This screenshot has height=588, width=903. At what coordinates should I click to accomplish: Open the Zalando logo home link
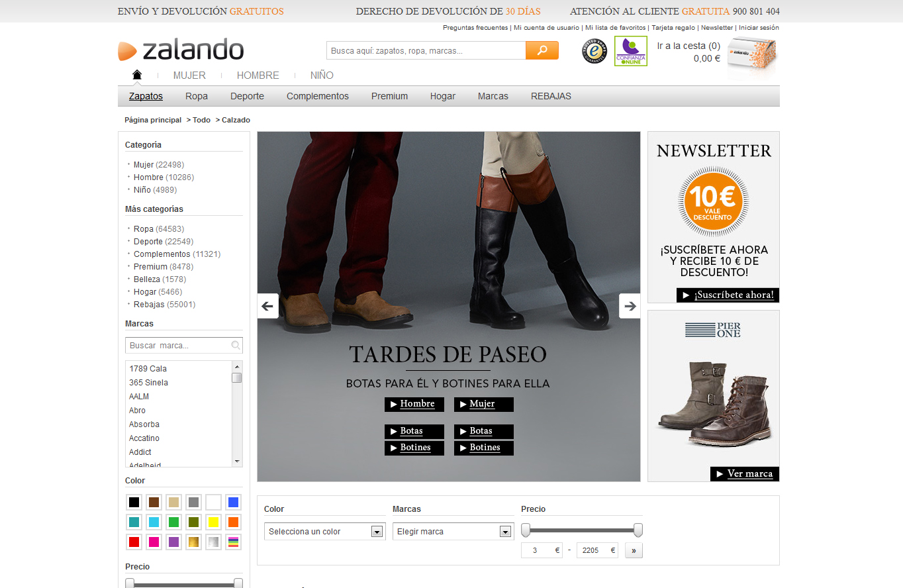(181, 50)
